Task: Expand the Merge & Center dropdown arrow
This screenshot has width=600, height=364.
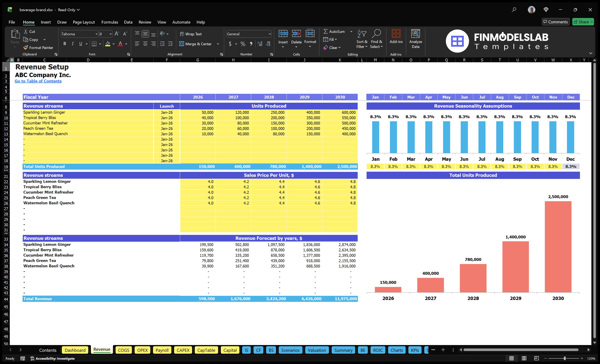Action: [218, 44]
